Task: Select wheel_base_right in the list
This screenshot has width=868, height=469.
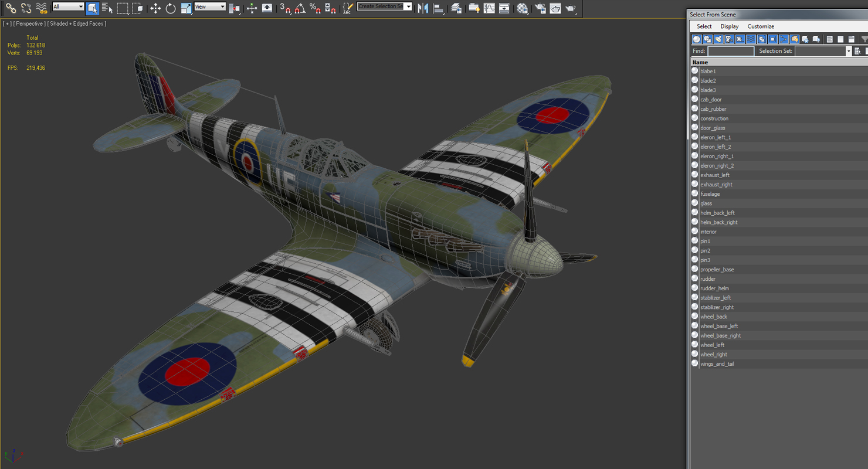Action: (x=779, y=336)
